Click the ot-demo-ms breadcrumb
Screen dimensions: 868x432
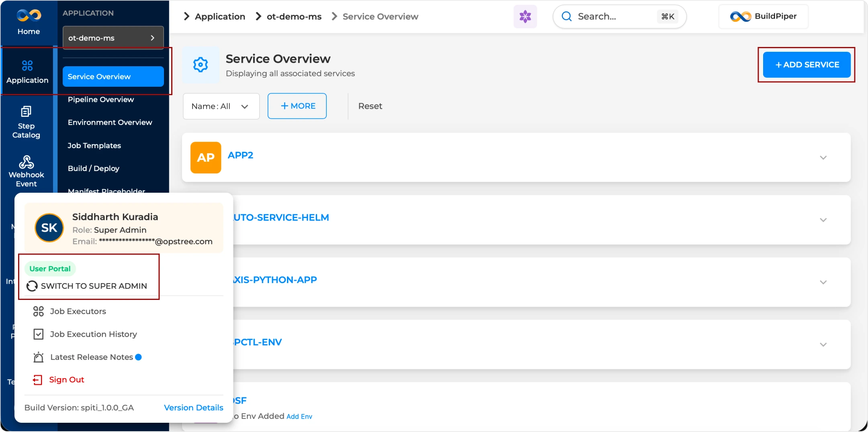294,16
